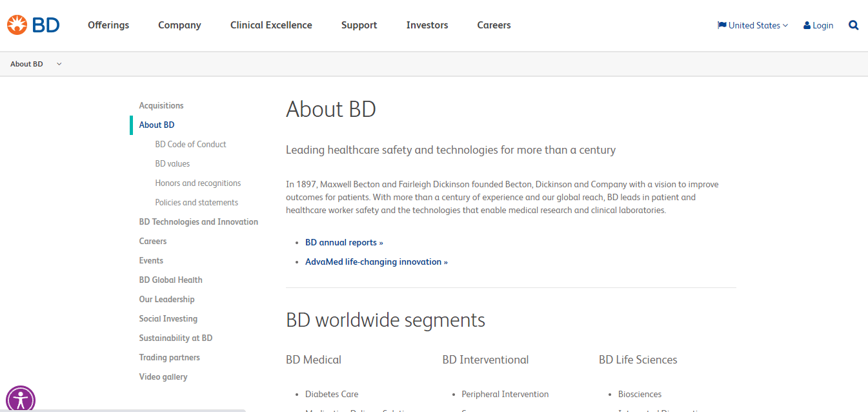Expand the United States country dropdown

(753, 25)
